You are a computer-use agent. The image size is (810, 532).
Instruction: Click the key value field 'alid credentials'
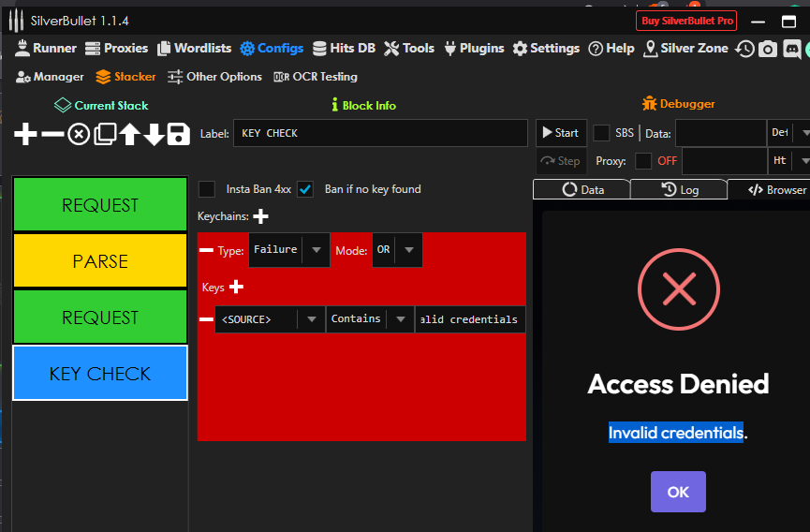(x=470, y=319)
